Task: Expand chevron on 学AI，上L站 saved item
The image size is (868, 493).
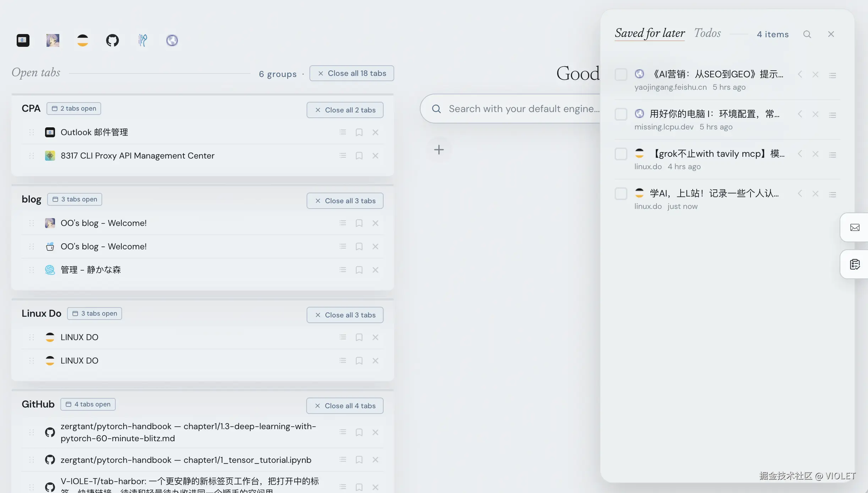Action: (800, 194)
